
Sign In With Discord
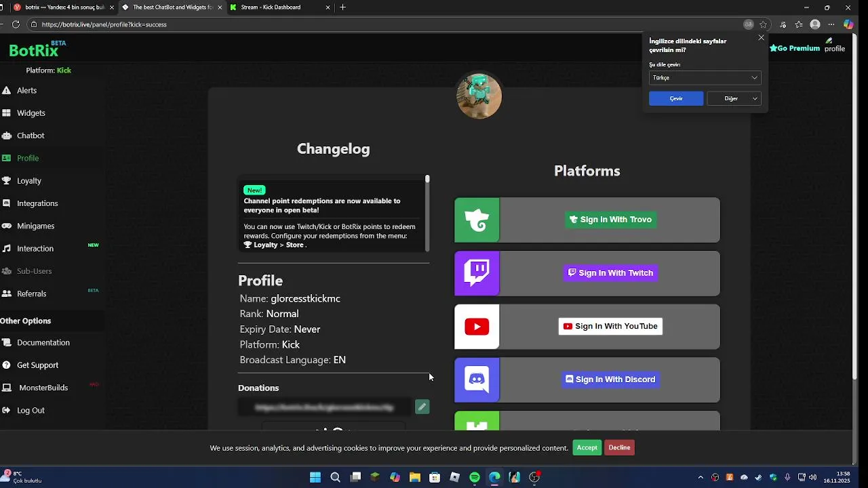coord(610,380)
